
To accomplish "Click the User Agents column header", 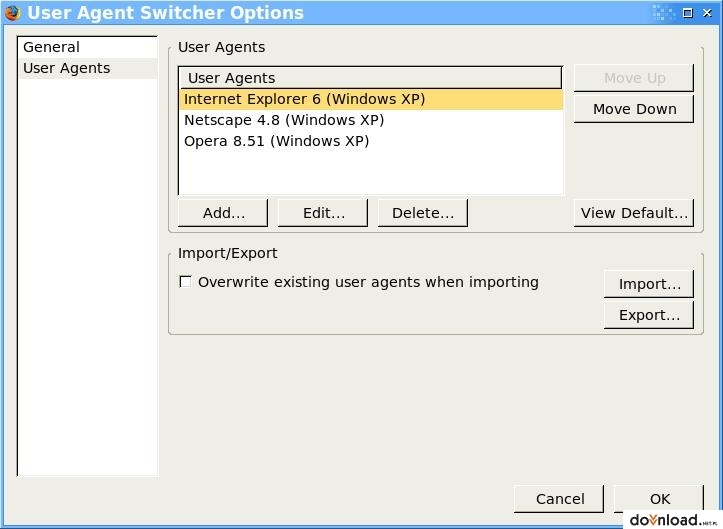I will 371,78.
